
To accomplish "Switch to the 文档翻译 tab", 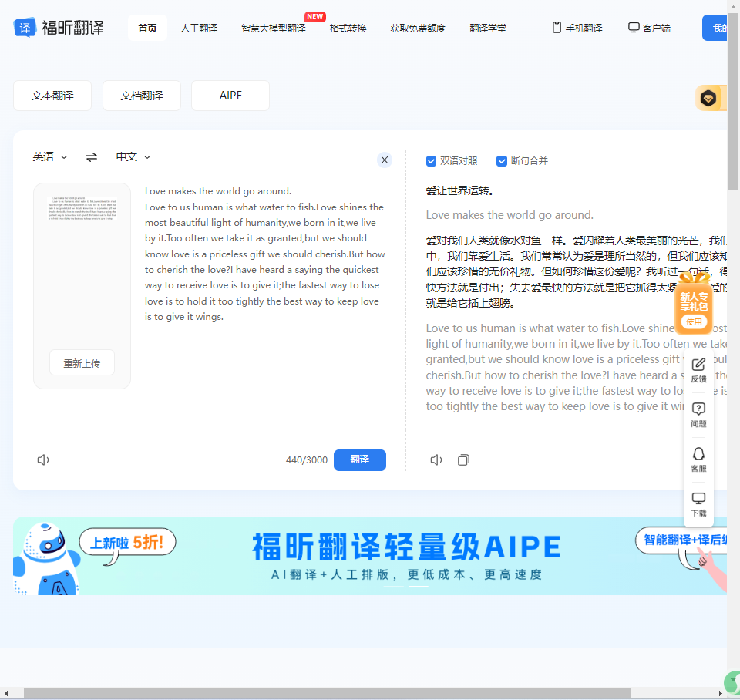I will pyautogui.click(x=142, y=96).
